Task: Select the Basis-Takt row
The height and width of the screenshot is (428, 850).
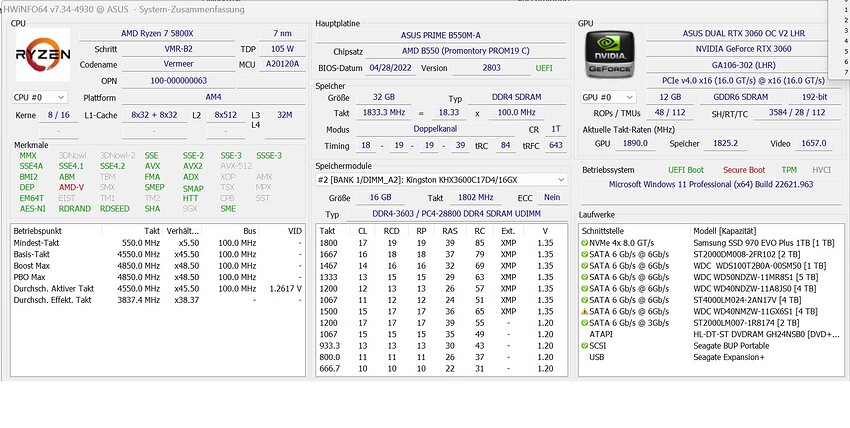Action: click(158, 254)
